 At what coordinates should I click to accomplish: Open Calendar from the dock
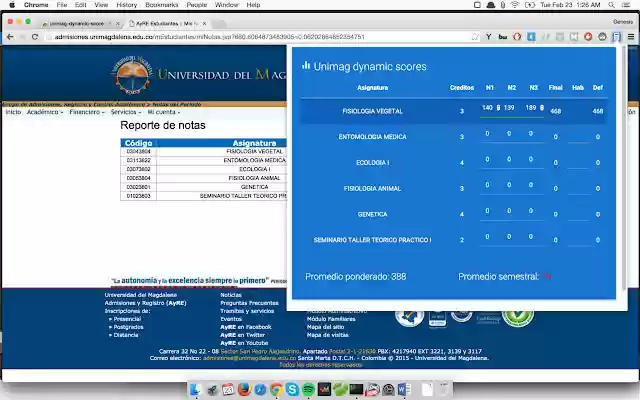tap(228, 389)
